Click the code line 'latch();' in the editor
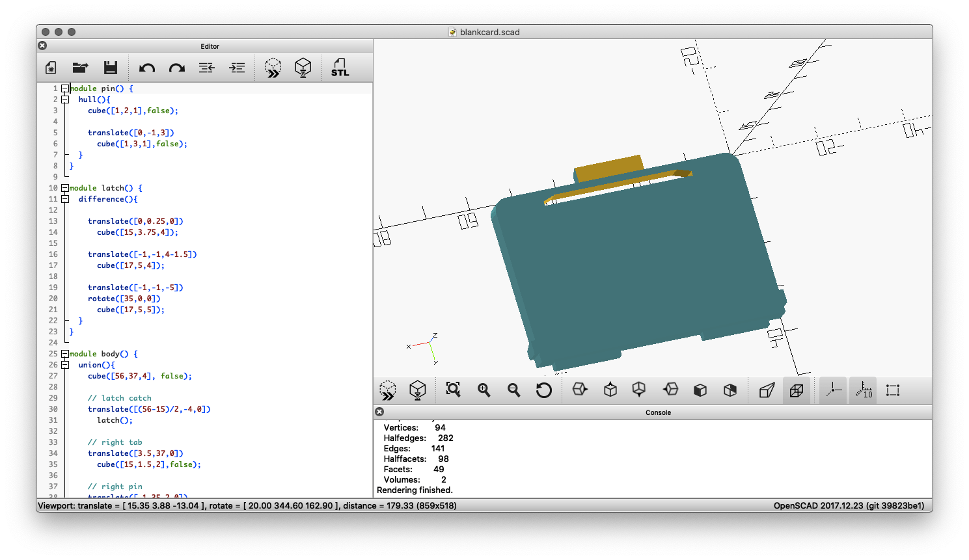Viewport: 969px width, 560px height. coord(115,420)
